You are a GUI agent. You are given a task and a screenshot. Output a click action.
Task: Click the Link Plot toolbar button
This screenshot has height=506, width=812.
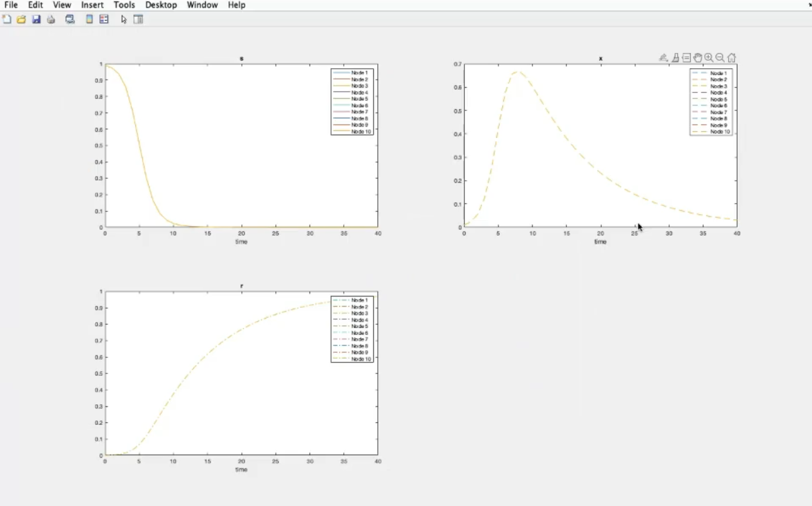[70, 19]
